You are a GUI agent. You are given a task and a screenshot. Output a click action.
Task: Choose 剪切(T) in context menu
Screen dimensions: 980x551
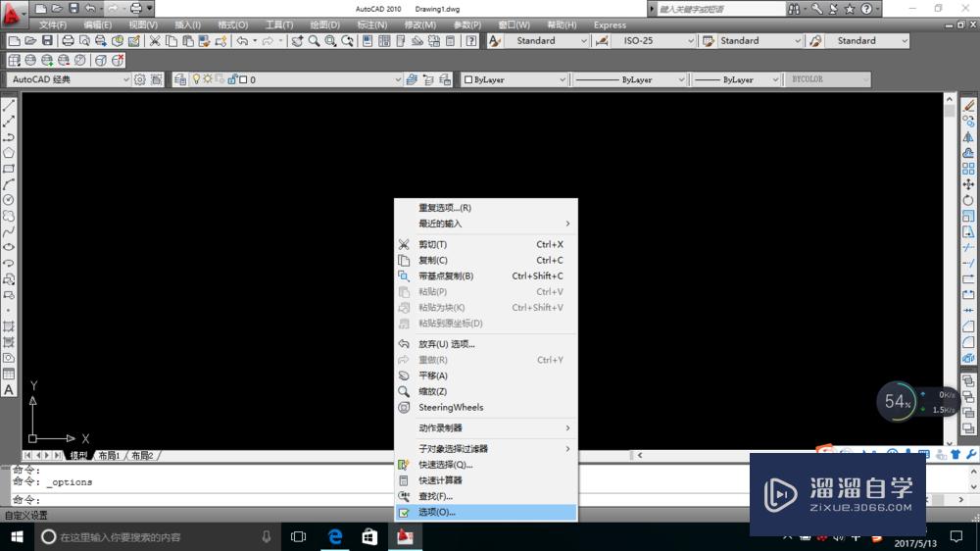click(486, 244)
